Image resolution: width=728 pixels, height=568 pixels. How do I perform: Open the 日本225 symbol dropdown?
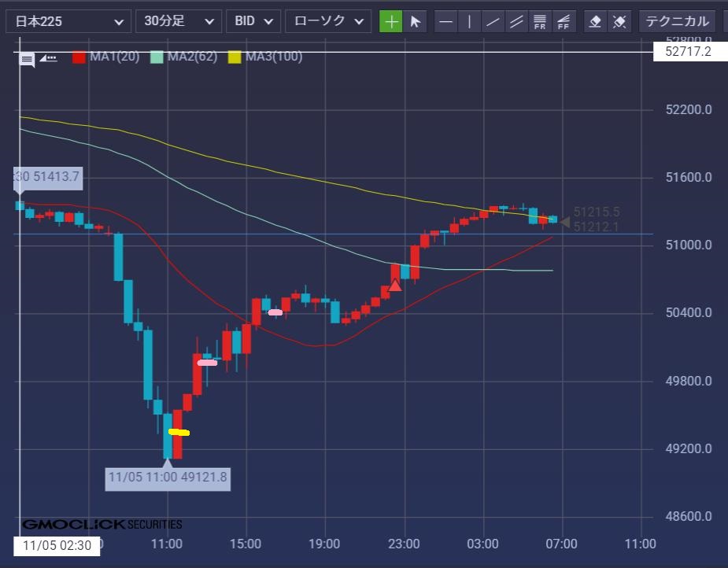point(68,21)
